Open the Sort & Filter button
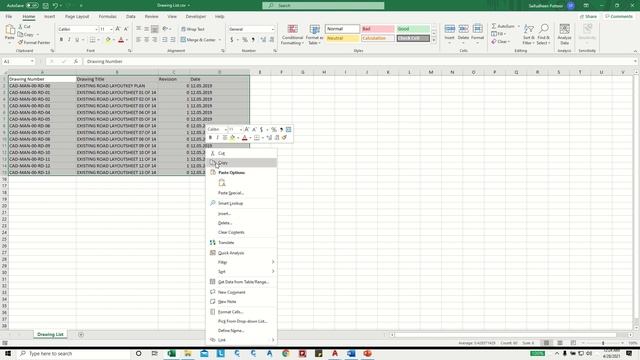 (x=529, y=34)
